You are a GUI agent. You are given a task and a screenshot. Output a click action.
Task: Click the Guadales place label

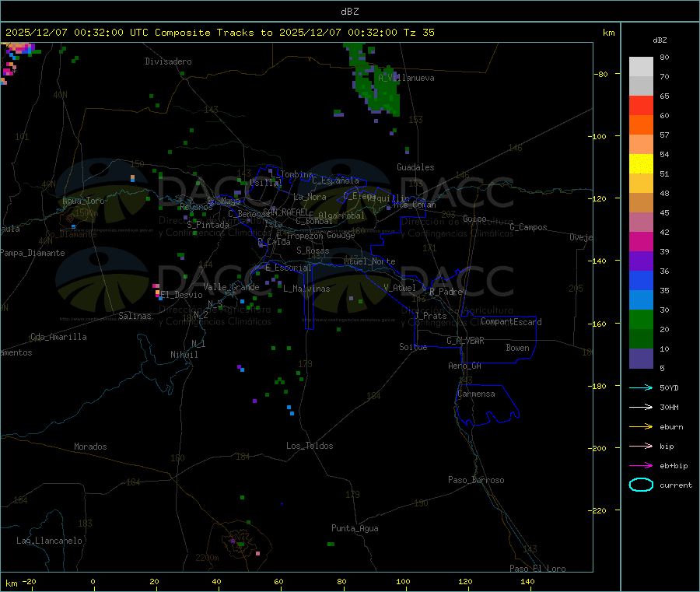coord(415,167)
